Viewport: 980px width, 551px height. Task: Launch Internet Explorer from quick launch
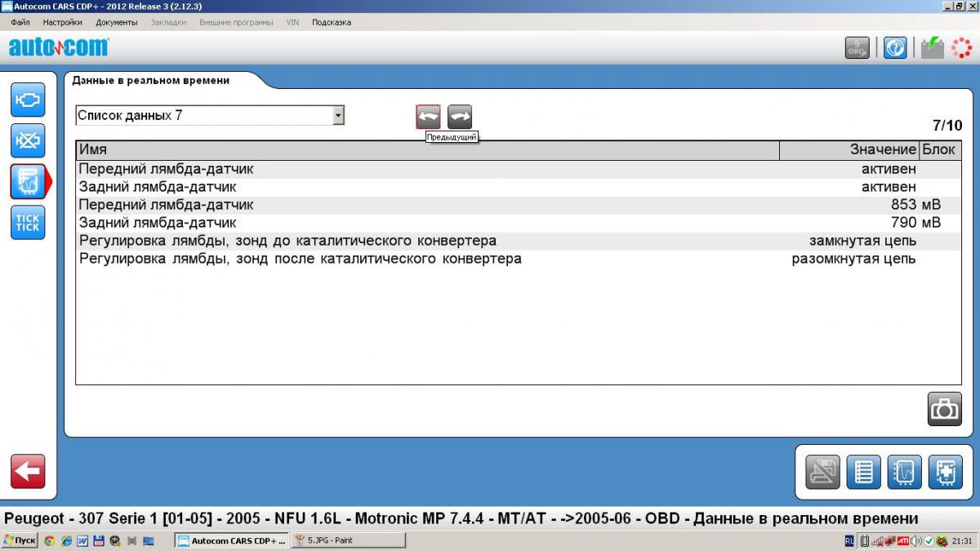point(66,540)
